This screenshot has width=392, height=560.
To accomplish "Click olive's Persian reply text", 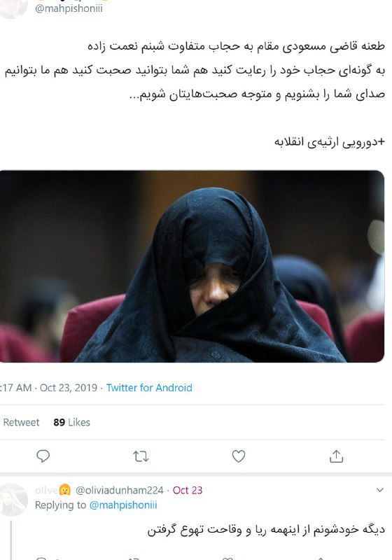I will pyautogui.click(x=266, y=530).
